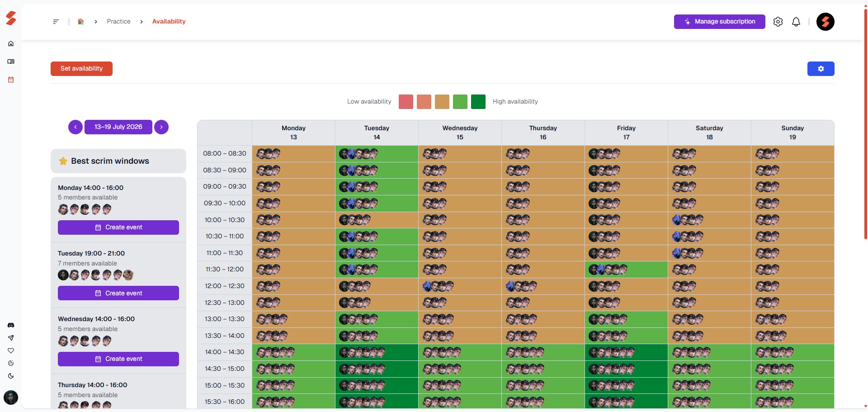The width and height of the screenshot is (868, 412).
Task: Open the Discord icon in sidebar
Action: 11,325
